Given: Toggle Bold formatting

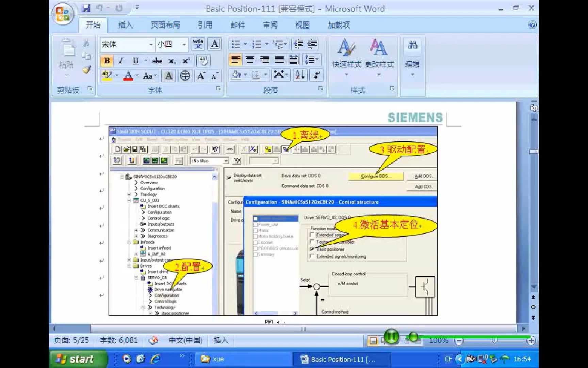Looking at the screenshot, I should (107, 61).
